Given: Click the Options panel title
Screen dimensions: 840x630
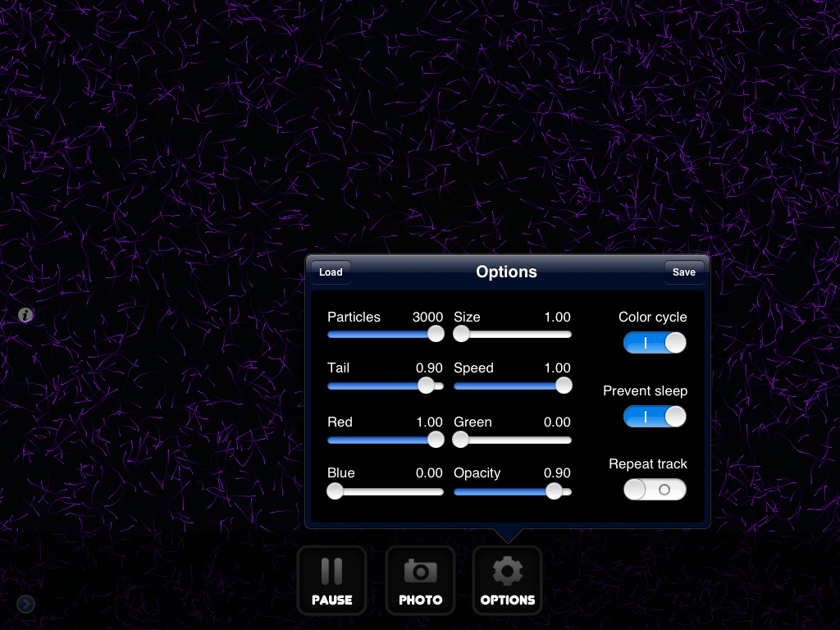Looking at the screenshot, I should pyautogui.click(x=506, y=272).
